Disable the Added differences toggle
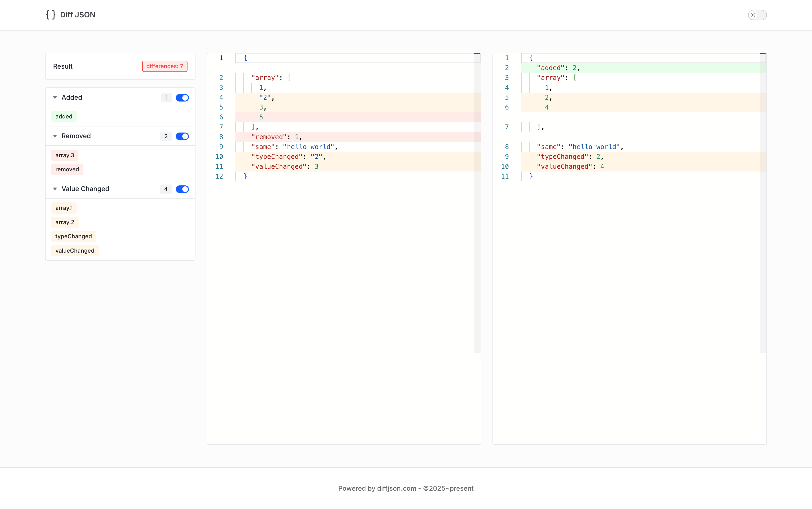 (182, 98)
